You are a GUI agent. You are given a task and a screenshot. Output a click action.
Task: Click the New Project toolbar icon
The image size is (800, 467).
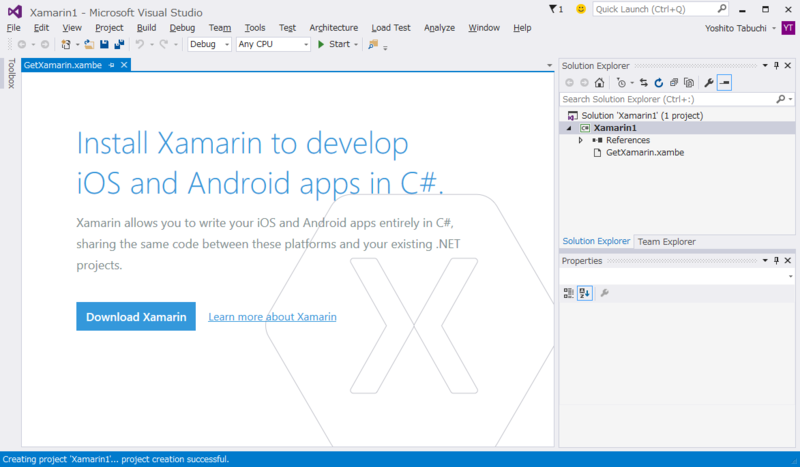[x=66, y=44]
